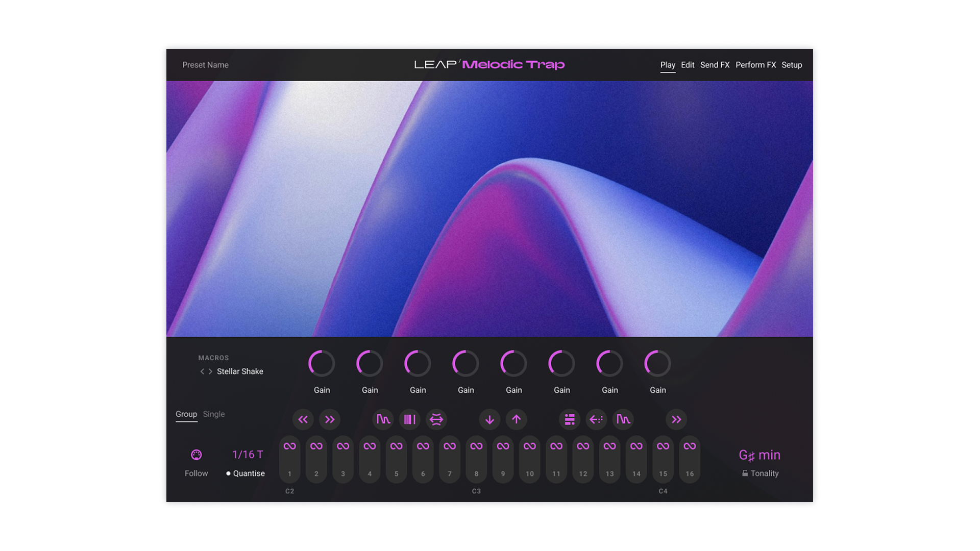Toggle loop on key pad 8
The height and width of the screenshot is (551, 980).
click(476, 446)
